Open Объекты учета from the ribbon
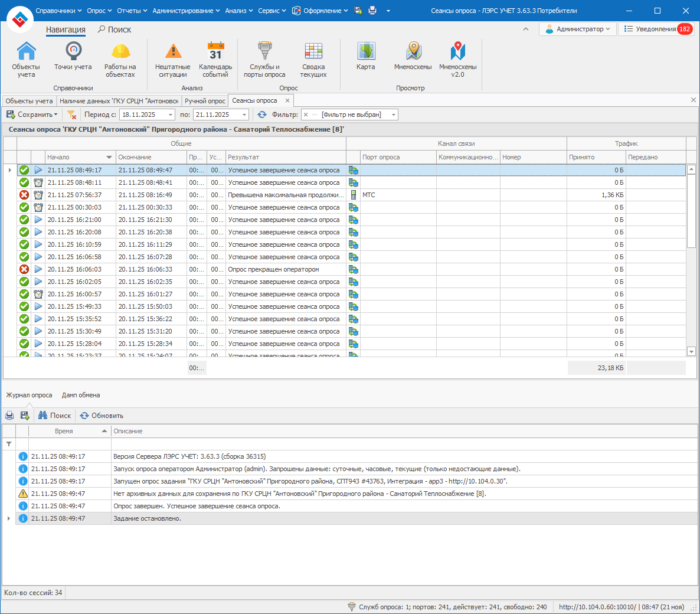The width and height of the screenshot is (700, 614). (26, 60)
